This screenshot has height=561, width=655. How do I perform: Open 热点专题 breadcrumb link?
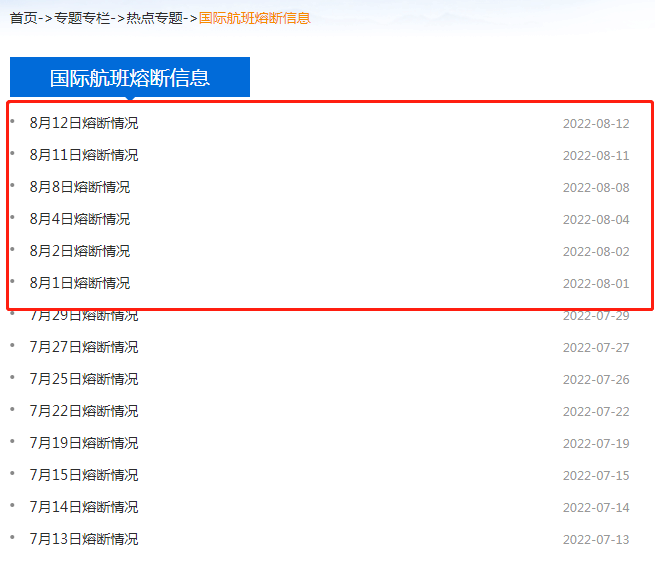[x=155, y=18]
